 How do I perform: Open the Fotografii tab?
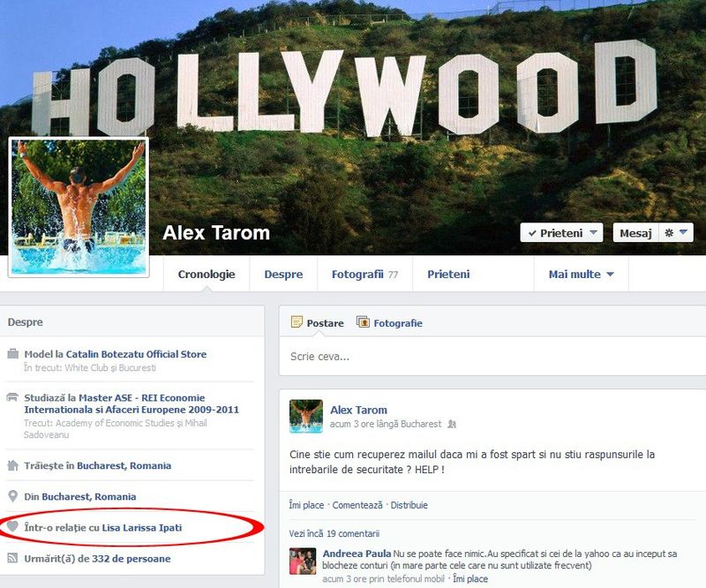click(x=364, y=274)
